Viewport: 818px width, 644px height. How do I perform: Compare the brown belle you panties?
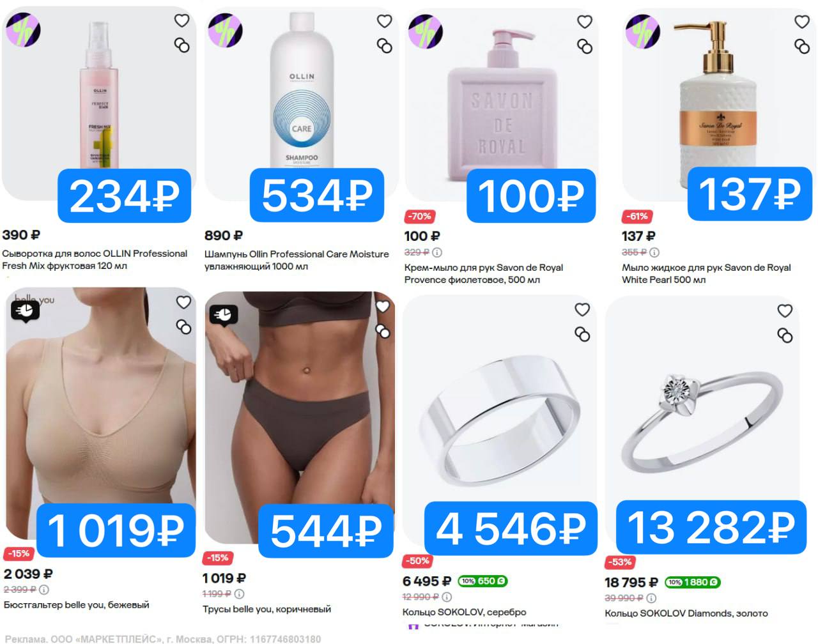pyautogui.click(x=383, y=331)
